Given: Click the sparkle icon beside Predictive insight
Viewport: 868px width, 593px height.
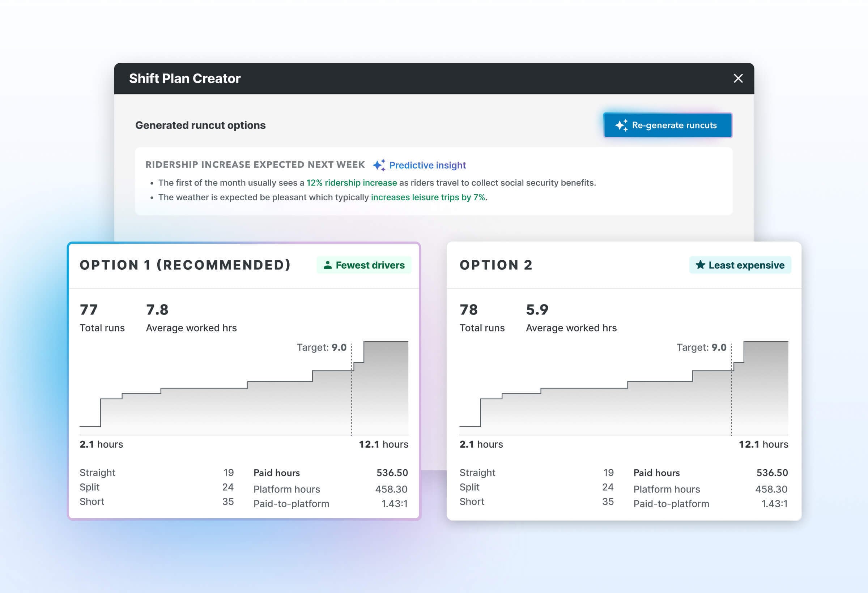Looking at the screenshot, I should coord(379,165).
